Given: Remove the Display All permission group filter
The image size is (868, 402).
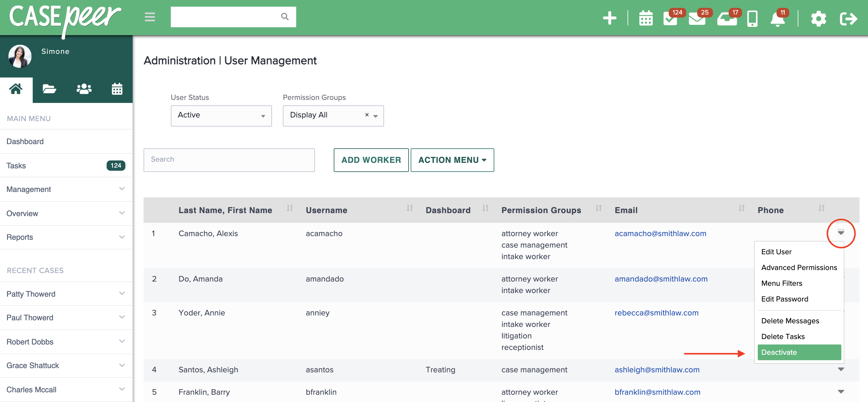Looking at the screenshot, I should 366,115.
